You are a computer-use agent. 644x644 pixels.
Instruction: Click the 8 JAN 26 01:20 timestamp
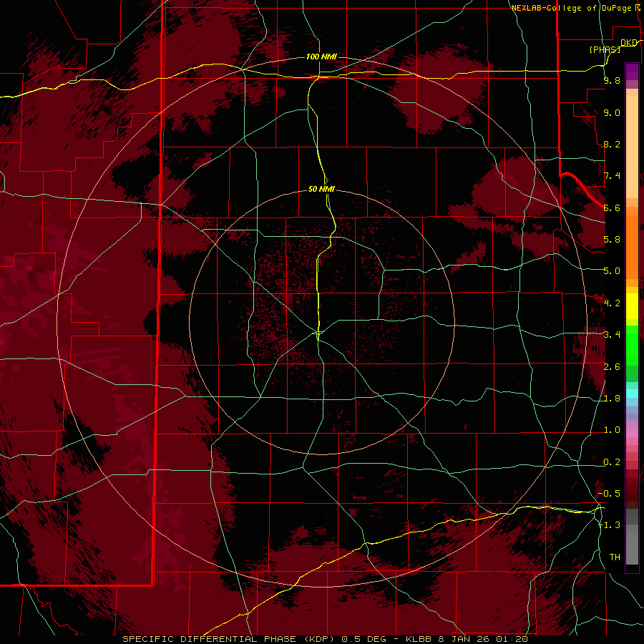484,639
